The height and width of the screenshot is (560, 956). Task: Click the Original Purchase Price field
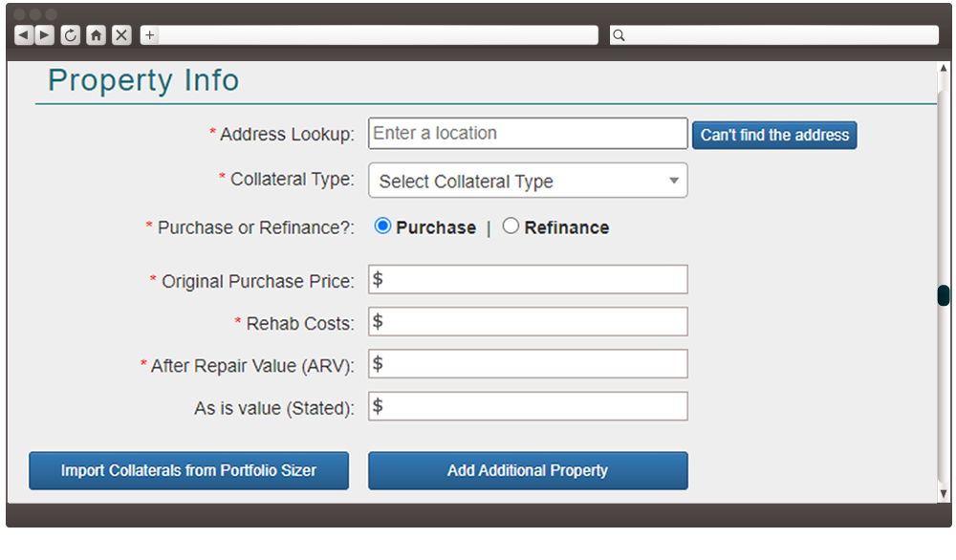[528, 280]
